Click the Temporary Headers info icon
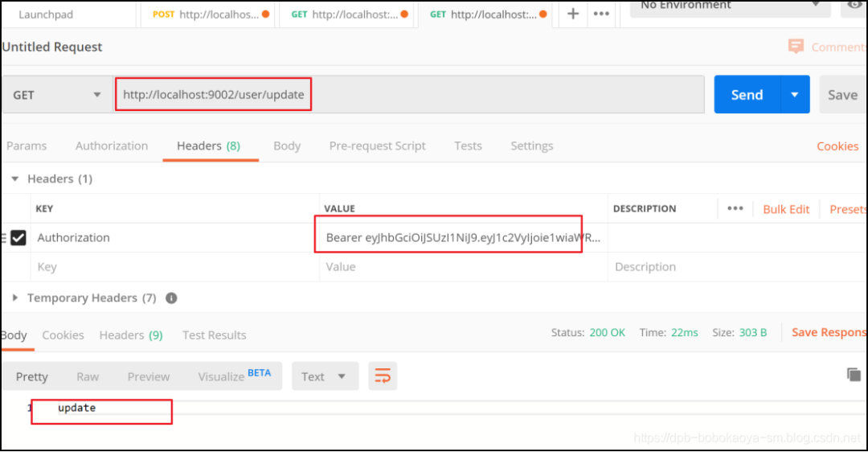 172,298
